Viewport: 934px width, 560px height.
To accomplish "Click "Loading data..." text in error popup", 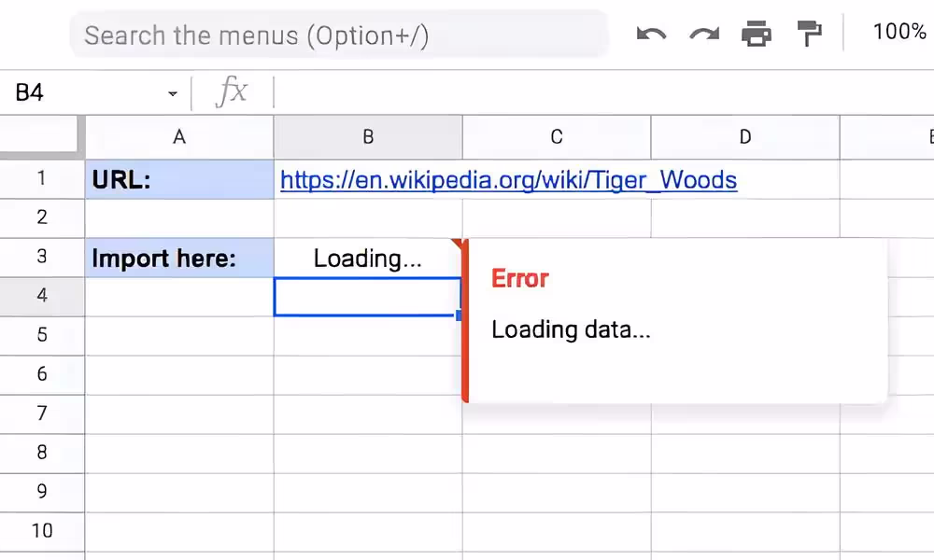I will (x=571, y=329).
